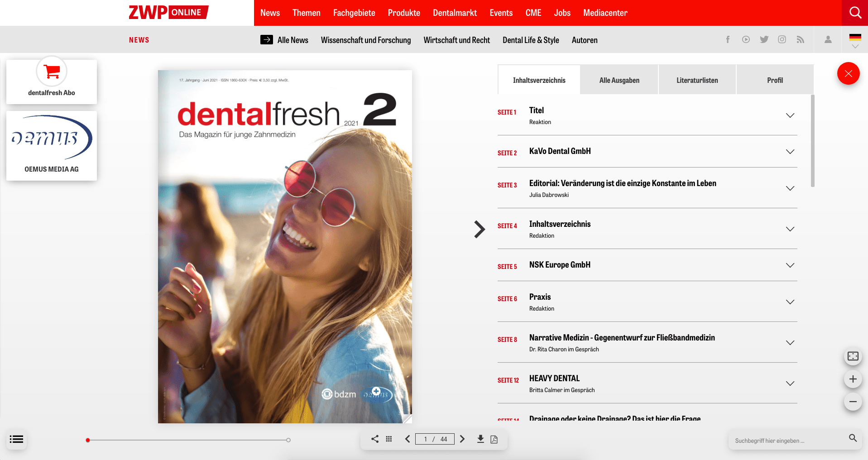
Task: Go to next page in bottom toolbar
Action: tap(462, 439)
